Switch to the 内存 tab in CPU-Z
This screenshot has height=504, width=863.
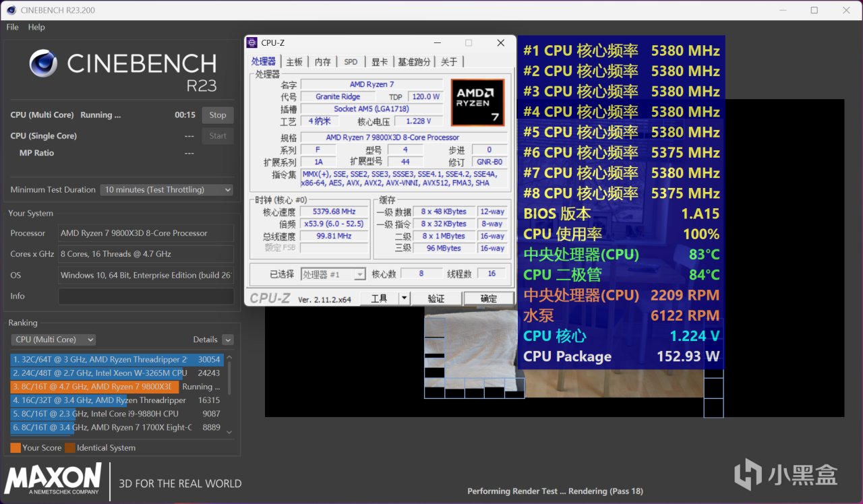pyautogui.click(x=323, y=62)
